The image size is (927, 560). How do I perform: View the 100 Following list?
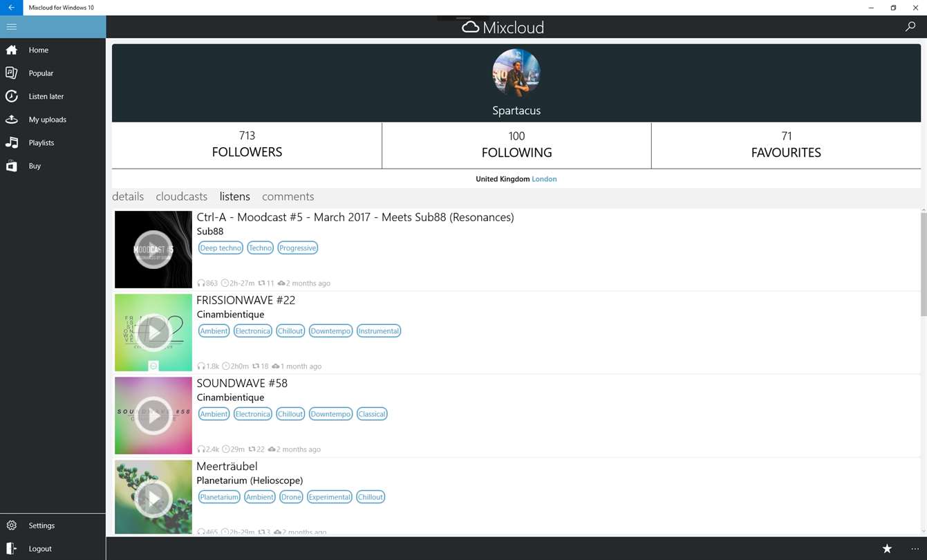coord(516,144)
